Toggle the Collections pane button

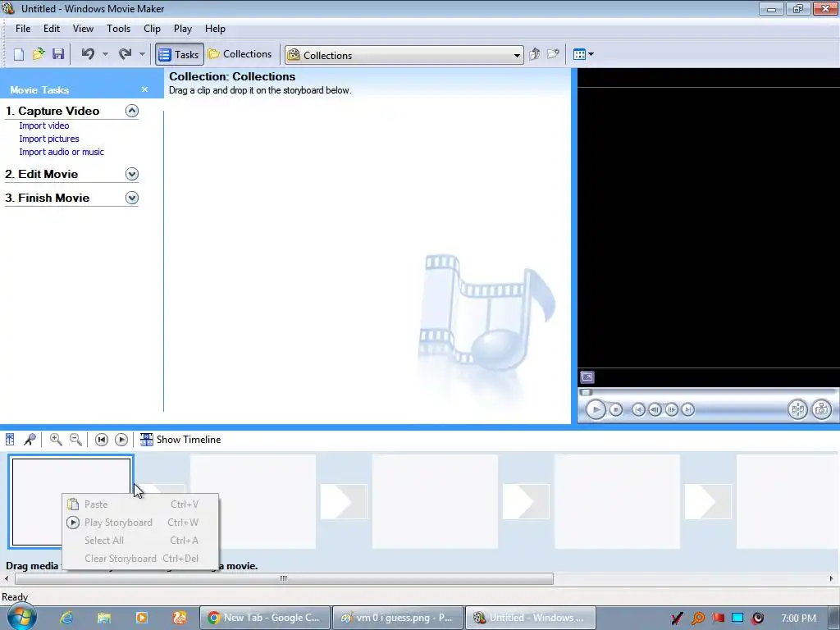240,54
